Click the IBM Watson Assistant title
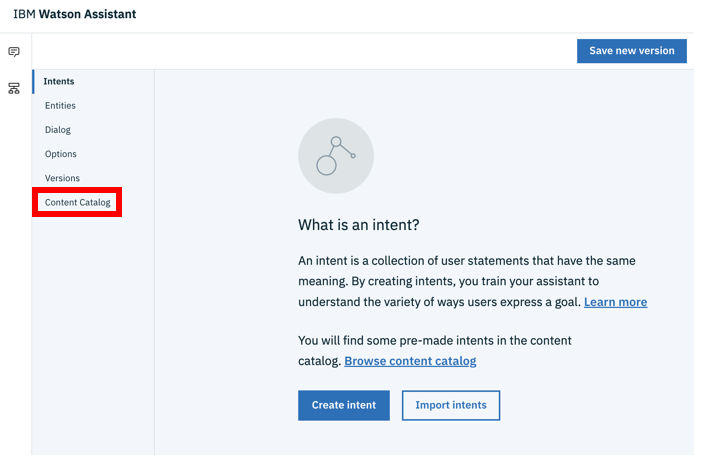Screen dimensions: 728x472 [x=75, y=14]
